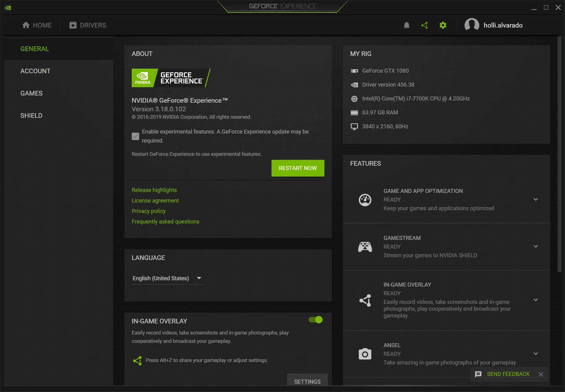Go to the HOME tab

click(37, 25)
